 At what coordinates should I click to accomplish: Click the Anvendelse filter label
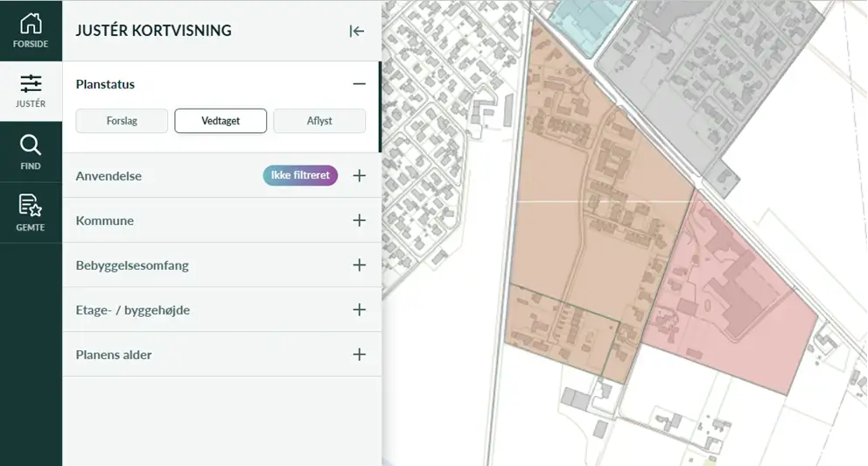108,176
